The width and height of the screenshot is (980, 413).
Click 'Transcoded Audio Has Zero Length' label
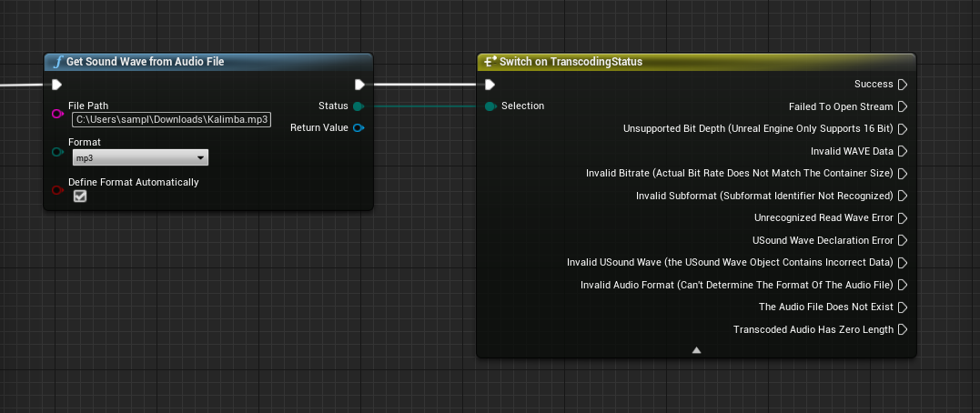813,329
